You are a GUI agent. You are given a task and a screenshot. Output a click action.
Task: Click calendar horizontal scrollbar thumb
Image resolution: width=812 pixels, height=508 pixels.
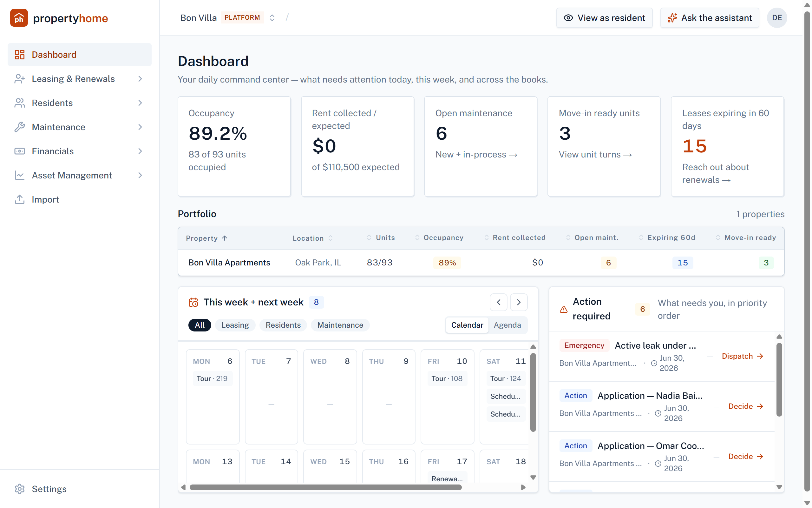pyautogui.click(x=325, y=487)
